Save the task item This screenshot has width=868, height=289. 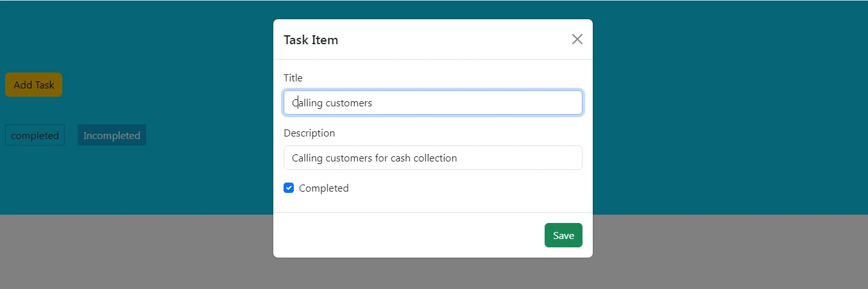[x=563, y=235]
